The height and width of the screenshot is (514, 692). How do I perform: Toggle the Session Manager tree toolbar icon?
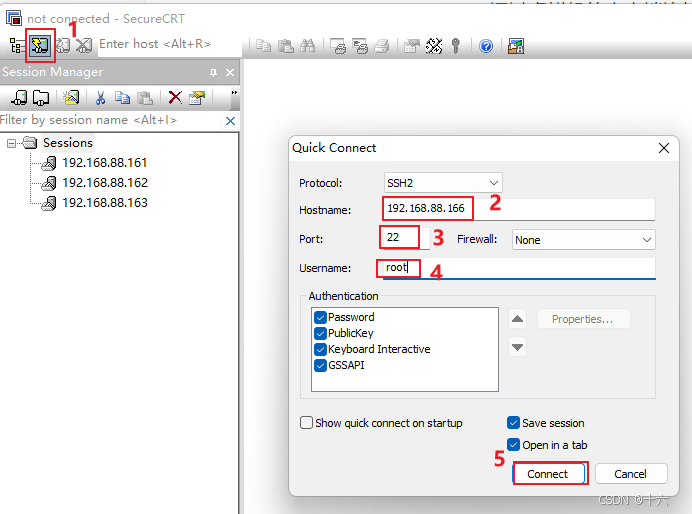point(17,45)
